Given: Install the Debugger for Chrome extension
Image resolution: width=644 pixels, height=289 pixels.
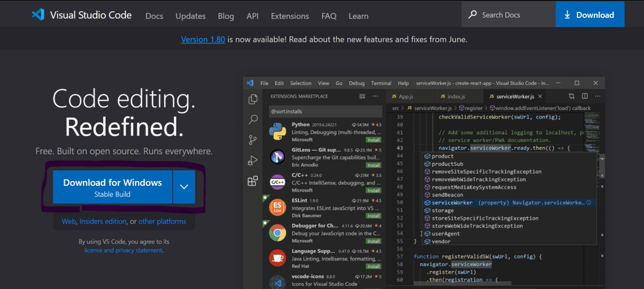Looking at the screenshot, I should point(374,241).
